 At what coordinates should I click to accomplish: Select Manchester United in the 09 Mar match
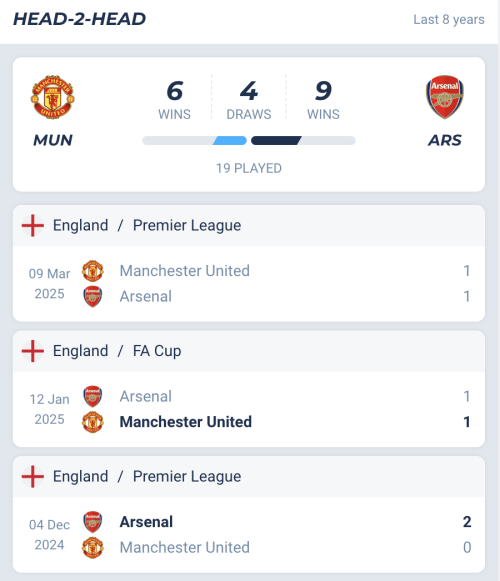[185, 271]
